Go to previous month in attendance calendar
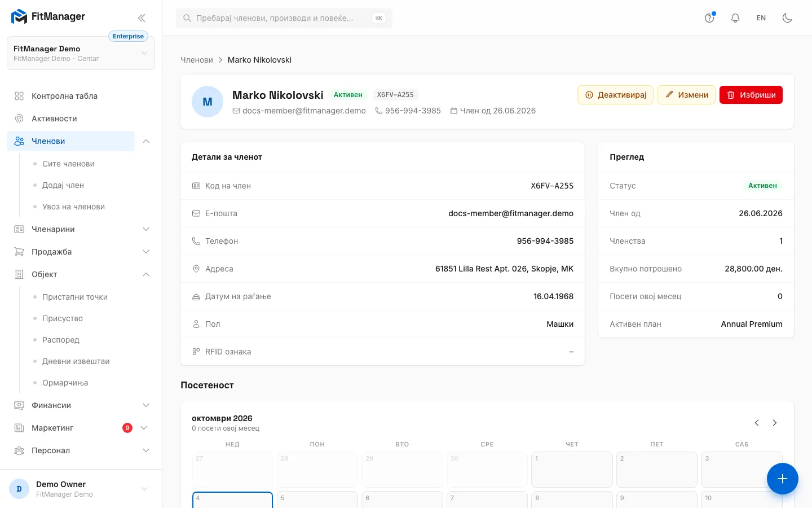 (757, 423)
